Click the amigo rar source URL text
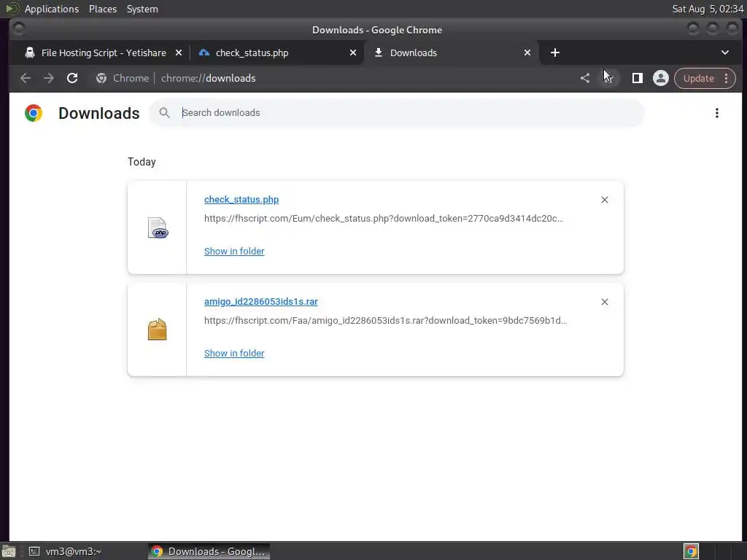 pyautogui.click(x=385, y=321)
